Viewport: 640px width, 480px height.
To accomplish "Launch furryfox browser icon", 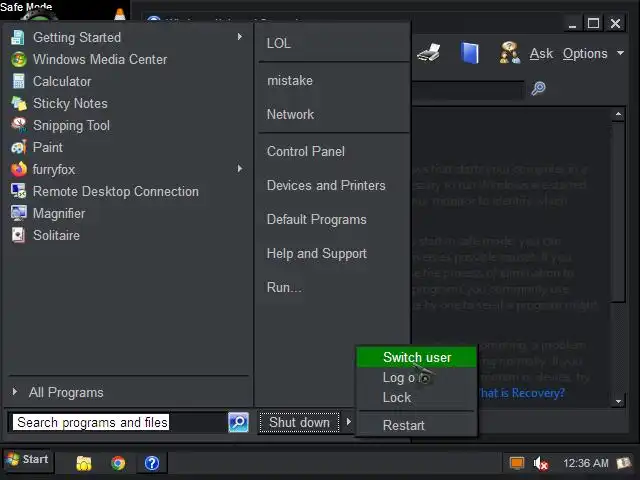I will click(x=18, y=169).
